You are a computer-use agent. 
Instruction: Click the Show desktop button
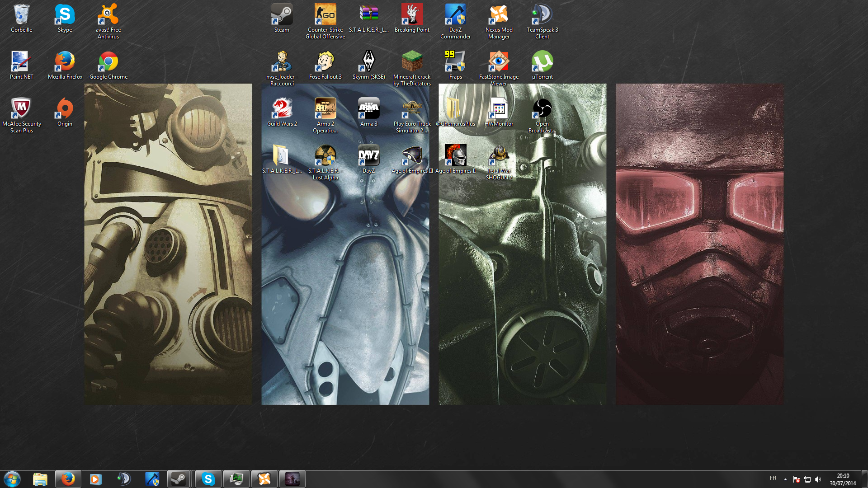(x=864, y=479)
